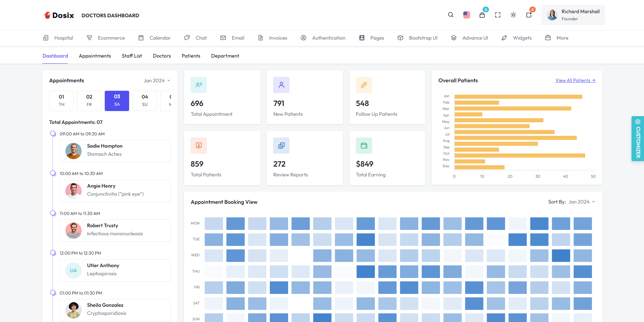Click the Pages nav icon
This screenshot has height=322, width=644.
point(362,38)
